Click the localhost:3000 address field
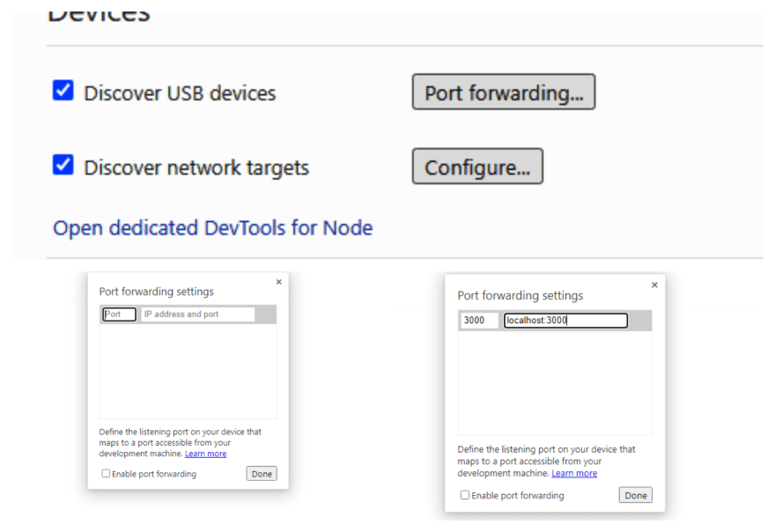775x532 pixels. pos(565,321)
